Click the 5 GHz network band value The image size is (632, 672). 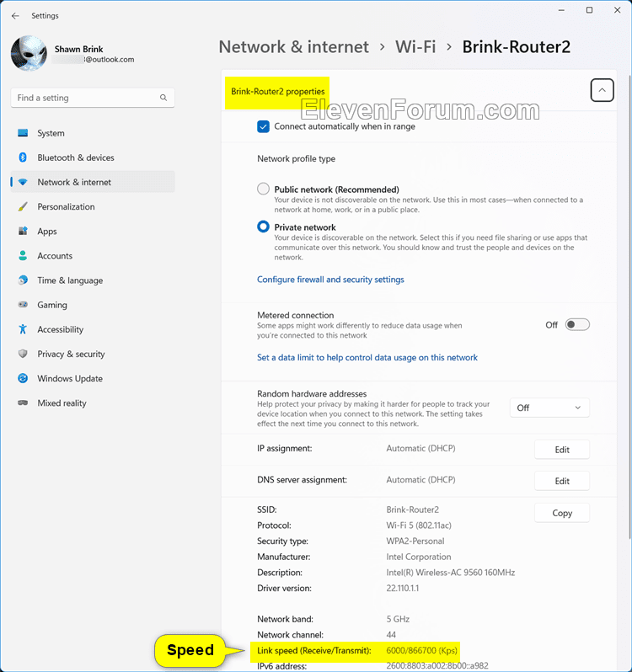click(x=398, y=619)
